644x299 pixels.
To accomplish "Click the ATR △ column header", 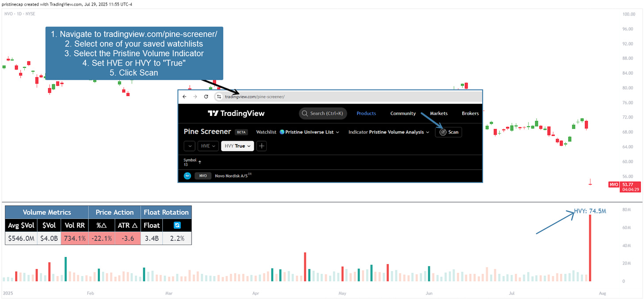I will point(128,225).
